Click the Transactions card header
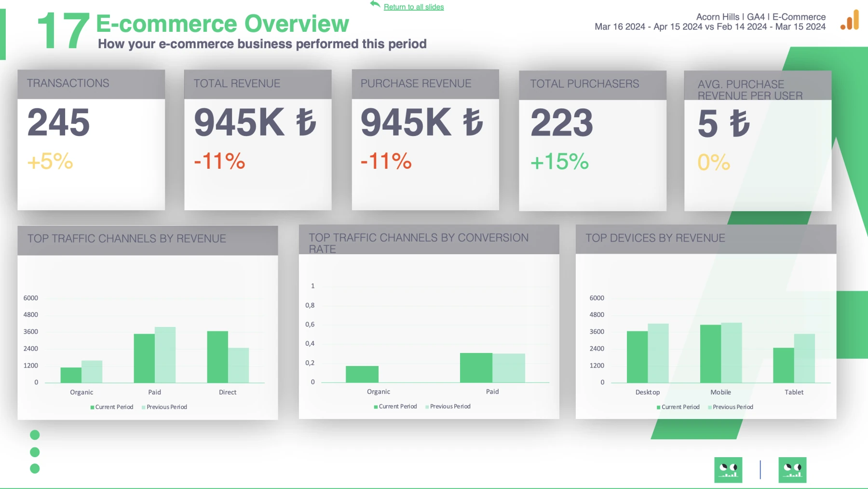 pyautogui.click(x=91, y=84)
